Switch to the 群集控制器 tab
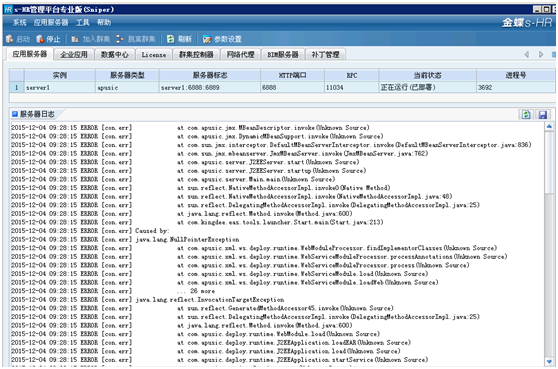Image resolution: width=558 pixels, height=369 pixels. pyautogui.click(x=196, y=54)
